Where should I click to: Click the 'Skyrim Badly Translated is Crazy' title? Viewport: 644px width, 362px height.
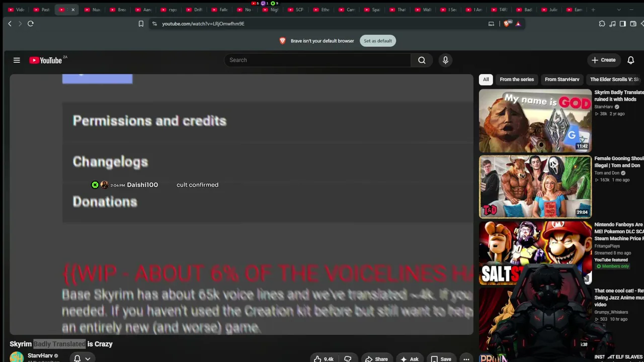(x=61, y=344)
